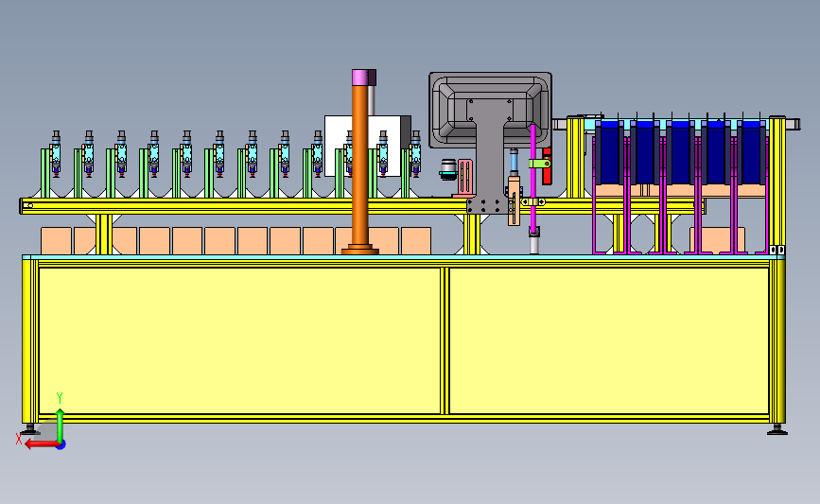Screen dimensions: 820x504
Task: Select the white box behind orange column
Action: 368,146
